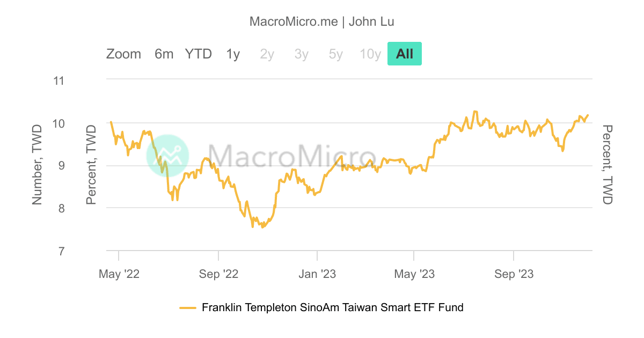
Task: Click the May '22 axis label
Action: tap(120, 274)
